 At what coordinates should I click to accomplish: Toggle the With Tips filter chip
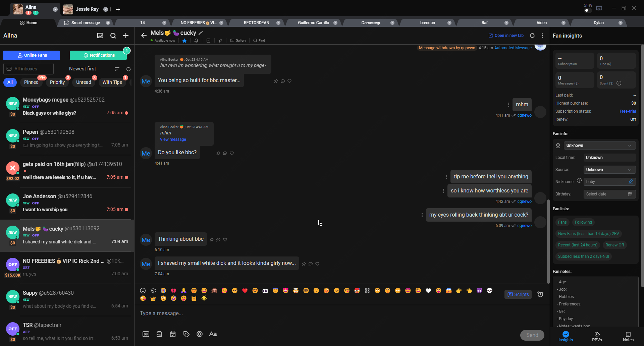[x=112, y=82]
